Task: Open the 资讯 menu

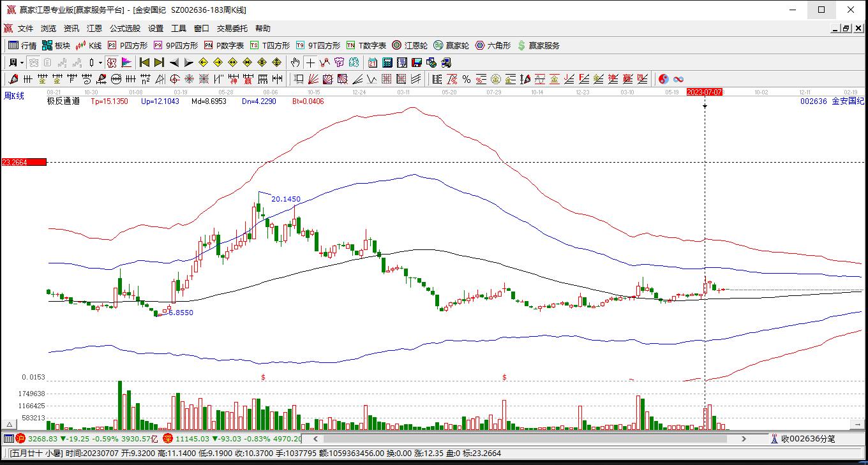Action: 71,29
